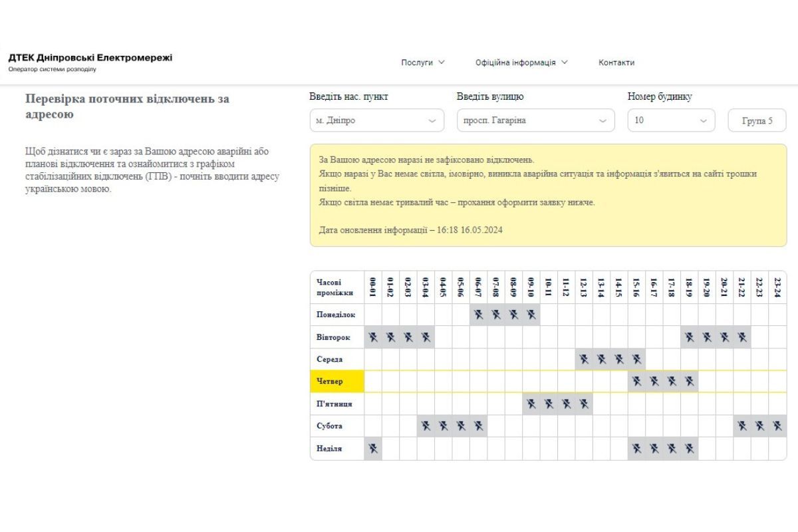The width and height of the screenshot is (798, 532).
Task: Click Monday 06-07 outage icon
Action: click(478, 315)
